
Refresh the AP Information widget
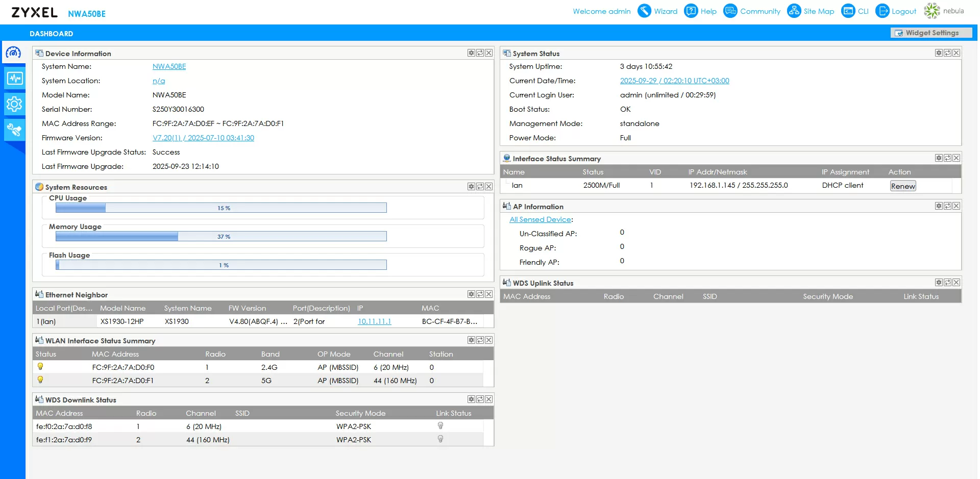coord(947,206)
